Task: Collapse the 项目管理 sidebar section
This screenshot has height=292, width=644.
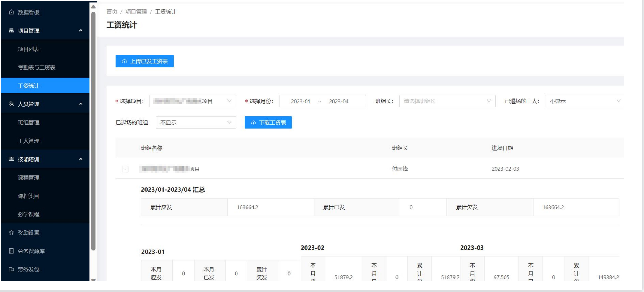Action: click(81, 31)
